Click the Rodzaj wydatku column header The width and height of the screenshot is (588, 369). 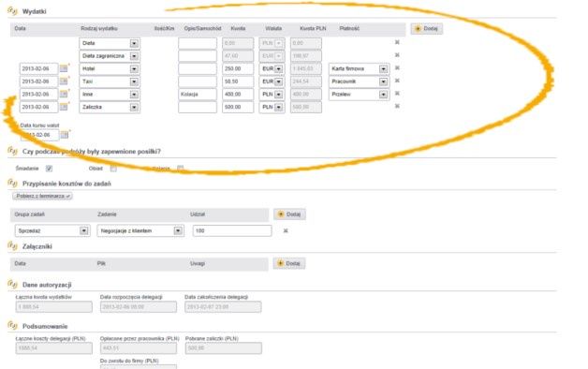(99, 28)
